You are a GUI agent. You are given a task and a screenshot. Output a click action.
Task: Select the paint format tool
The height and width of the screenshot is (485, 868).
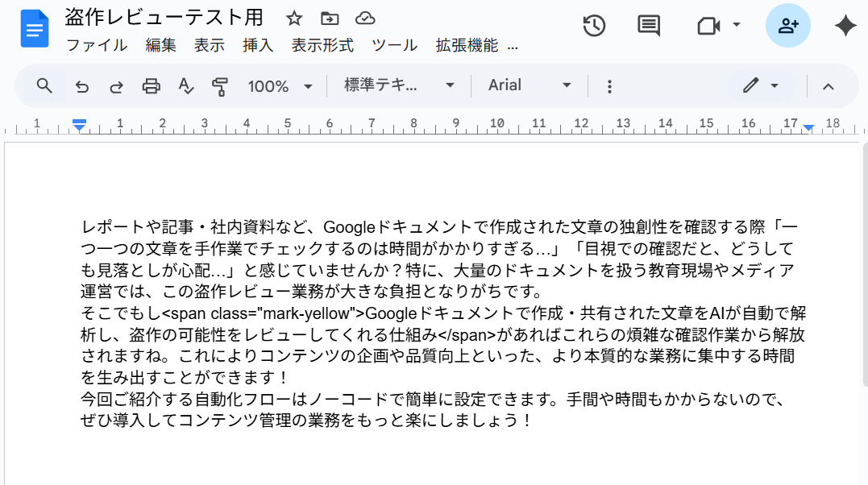pos(220,86)
